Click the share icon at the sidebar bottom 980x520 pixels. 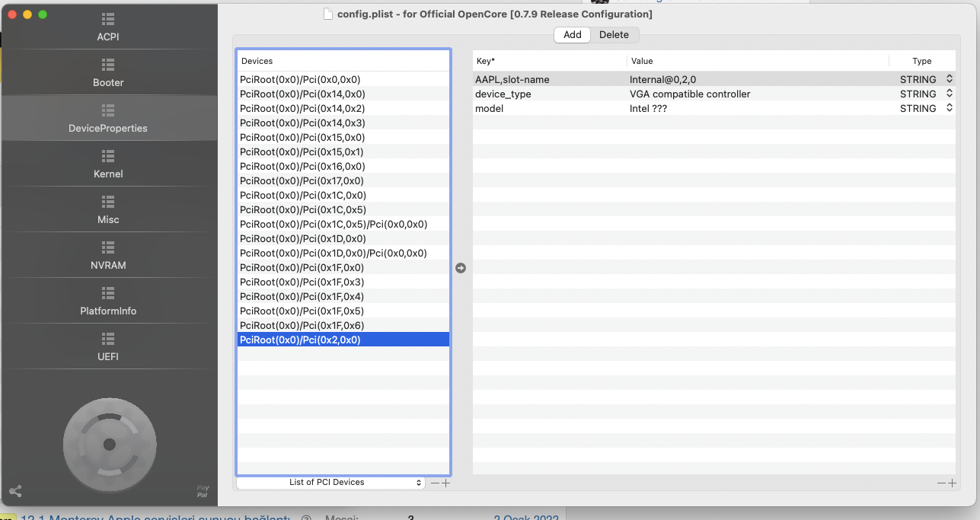click(15, 491)
